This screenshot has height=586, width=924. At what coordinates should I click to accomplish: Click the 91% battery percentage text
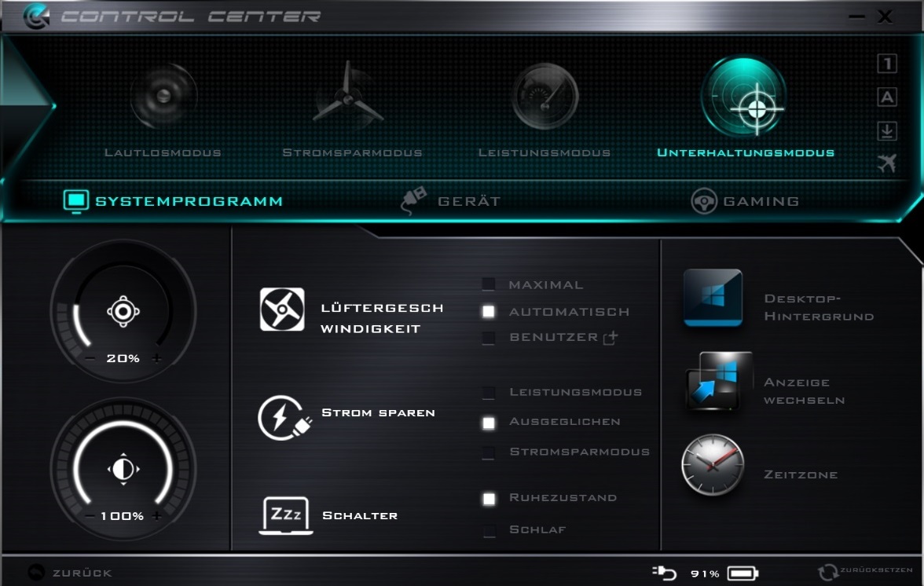pos(705,573)
